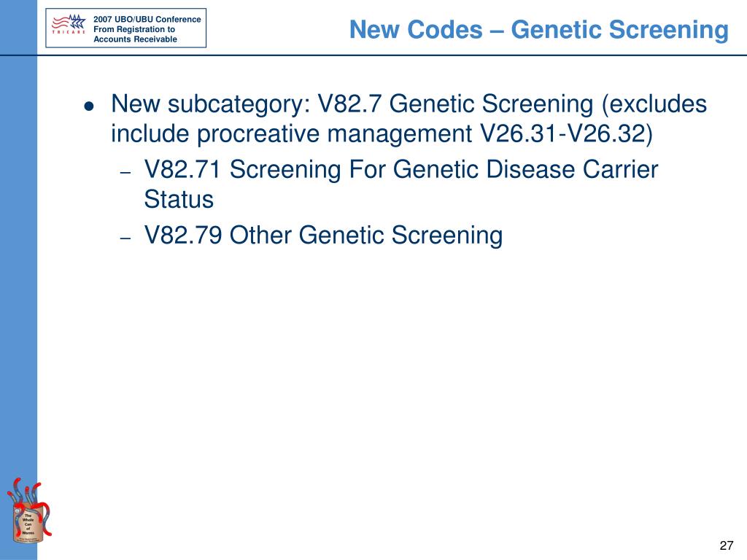Click the dash before V82.71
This screenshot has width=747, height=560.
tap(125, 172)
